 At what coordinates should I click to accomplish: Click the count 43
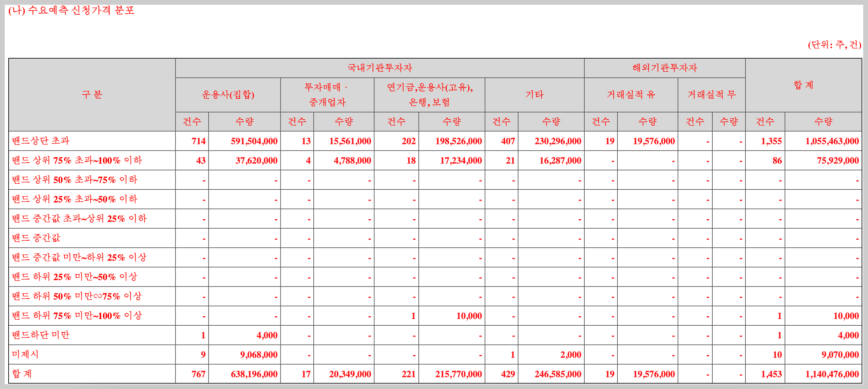tap(201, 161)
